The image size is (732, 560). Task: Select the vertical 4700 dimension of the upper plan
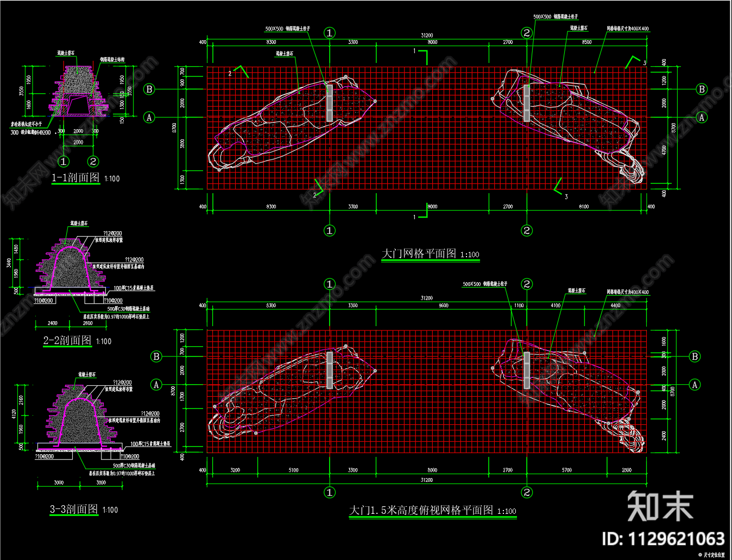(x=664, y=150)
